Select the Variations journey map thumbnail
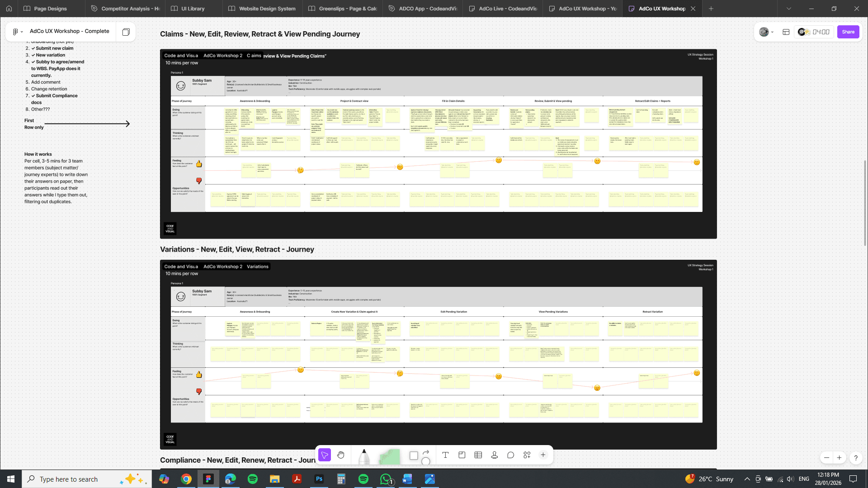 coord(438,355)
